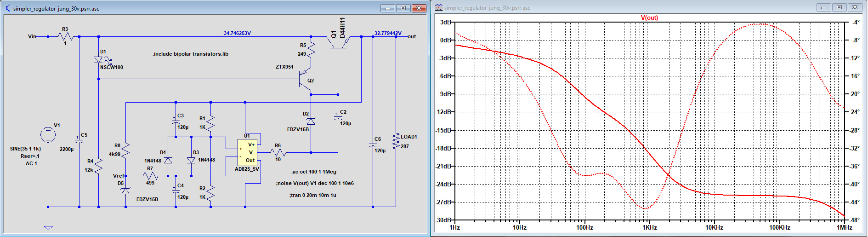Click the Vin net label
The width and height of the screenshot is (868, 237).
(x=32, y=36)
